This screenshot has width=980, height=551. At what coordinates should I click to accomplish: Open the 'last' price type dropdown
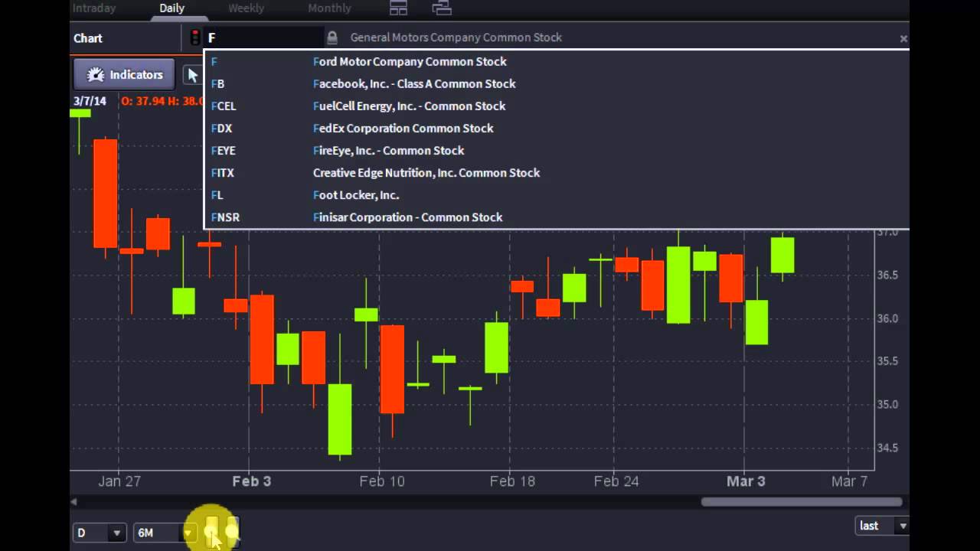(x=882, y=526)
